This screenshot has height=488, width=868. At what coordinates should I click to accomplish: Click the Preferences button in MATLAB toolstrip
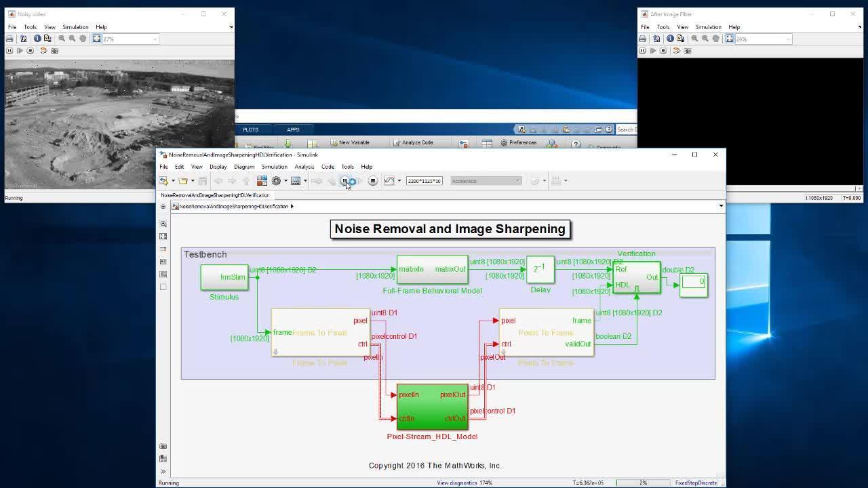519,143
